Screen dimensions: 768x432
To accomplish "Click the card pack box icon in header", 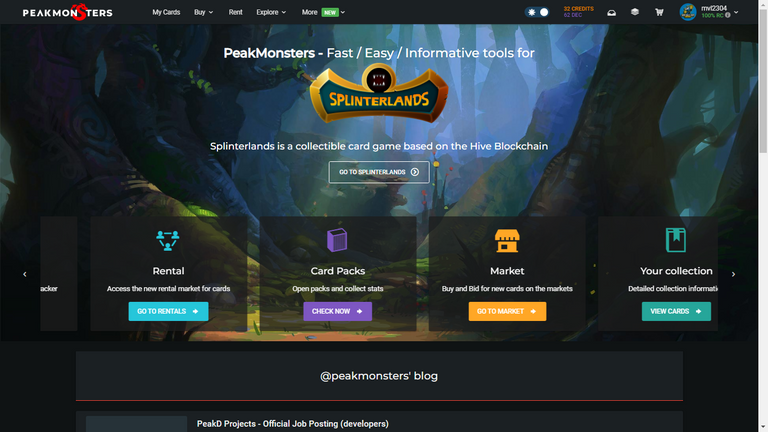I will coord(635,12).
